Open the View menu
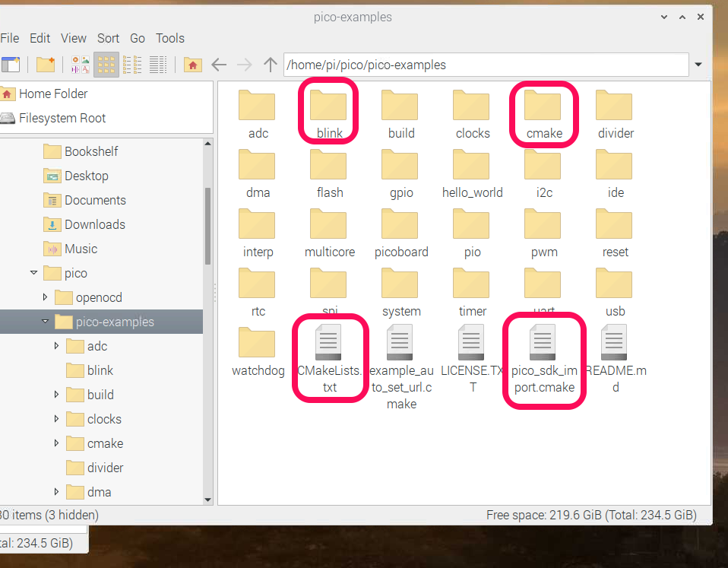This screenshot has width=728, height=568. (x=74, y=38)
